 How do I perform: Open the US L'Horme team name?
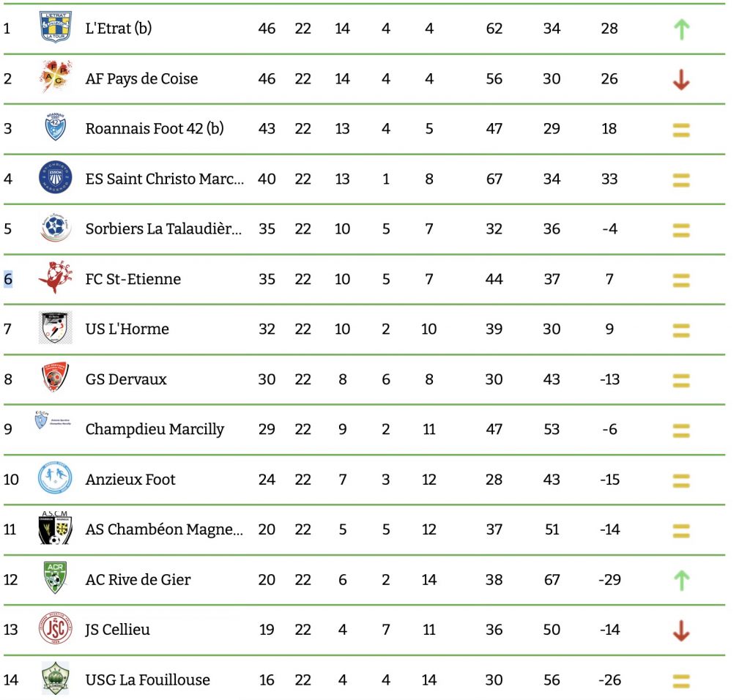point(127,329)
